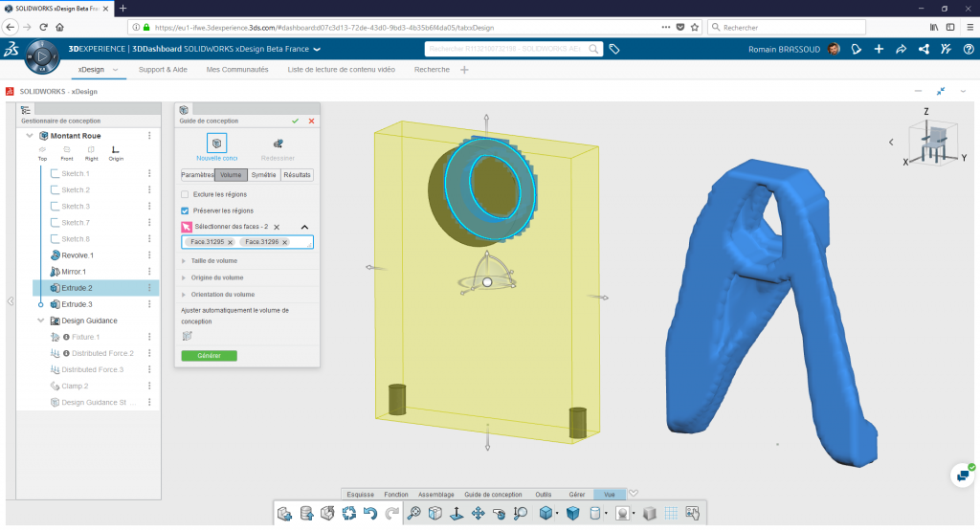Open the Assemblage toolbar tab
Screen dimensions: 980x531
click(436, 494)
